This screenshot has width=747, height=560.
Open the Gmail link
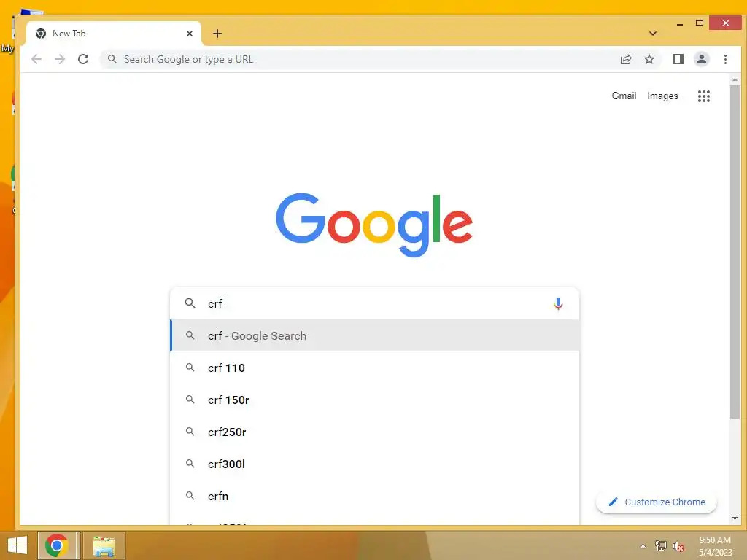(624, 96)
